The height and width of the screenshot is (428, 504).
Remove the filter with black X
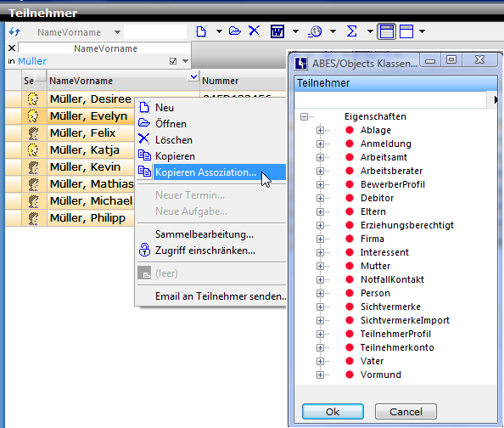point(12,48)
